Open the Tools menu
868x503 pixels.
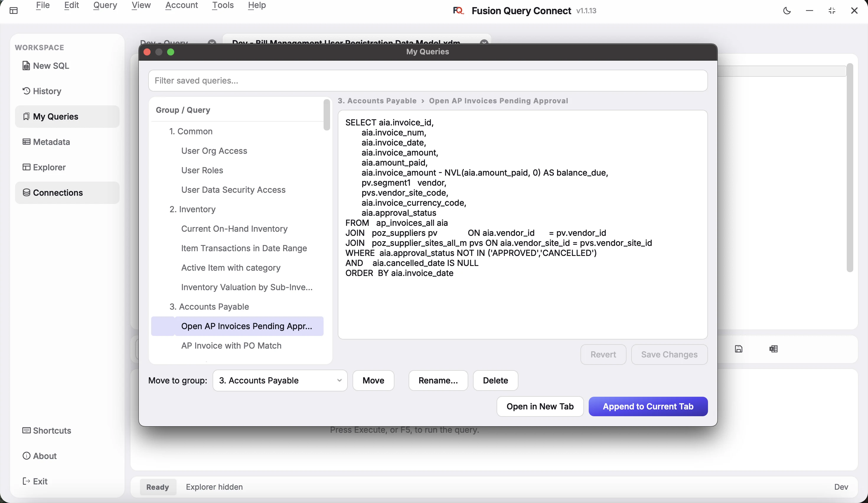pyautogui.click(x=223, y=5)
